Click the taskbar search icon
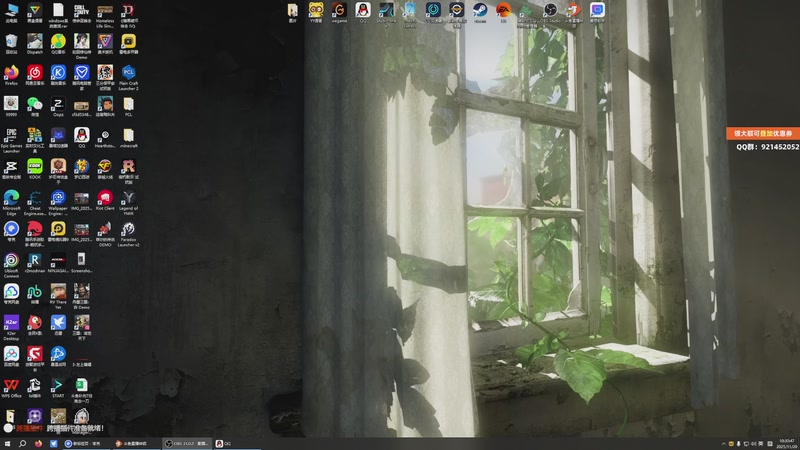 [x=22, y=443]
